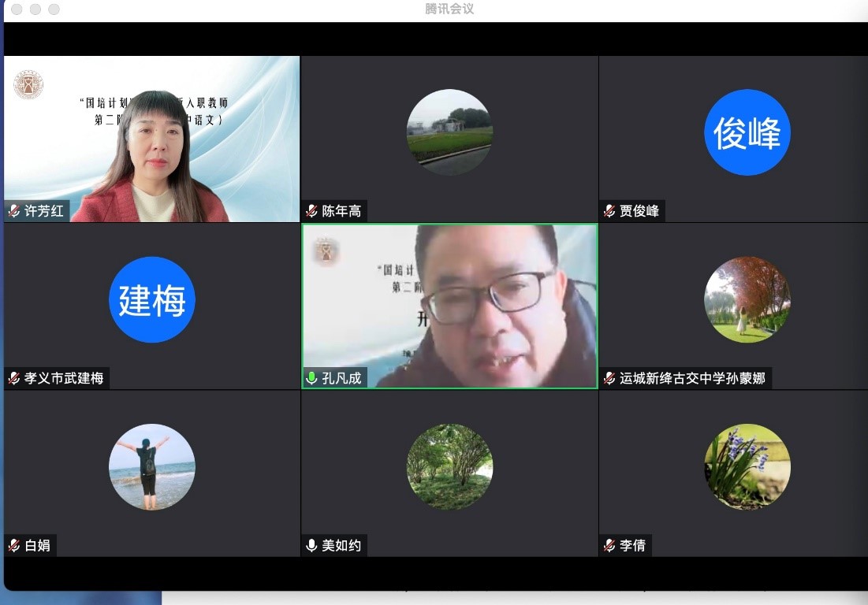Click the 贾俊峰 participant name label
The width and height of the screenshot is (868, 605).
click(639, 211)
